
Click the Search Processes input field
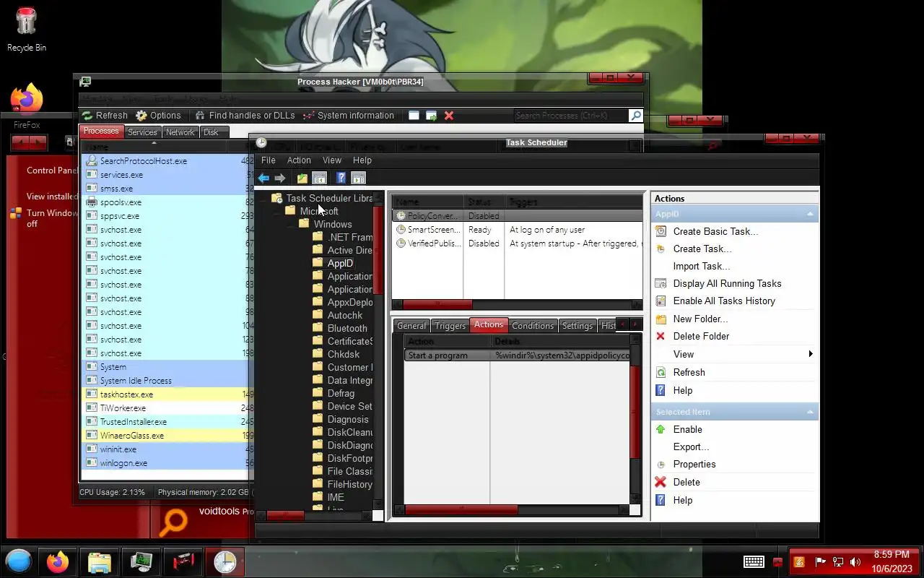point(570,116)
